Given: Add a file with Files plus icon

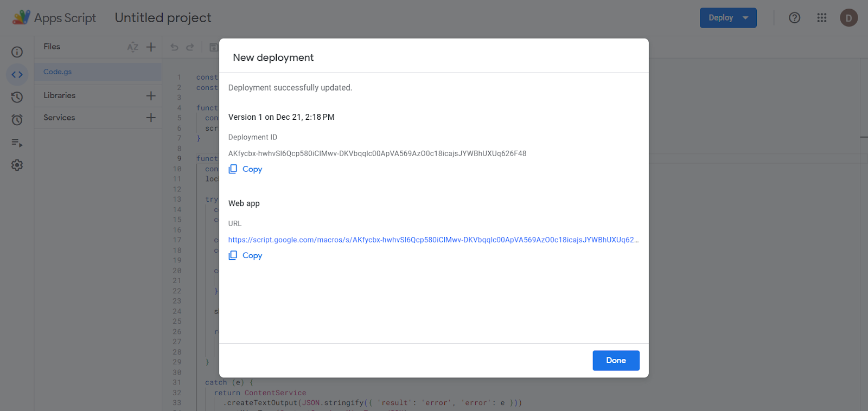Looking at the screenshot, I should tap(151, 47).
